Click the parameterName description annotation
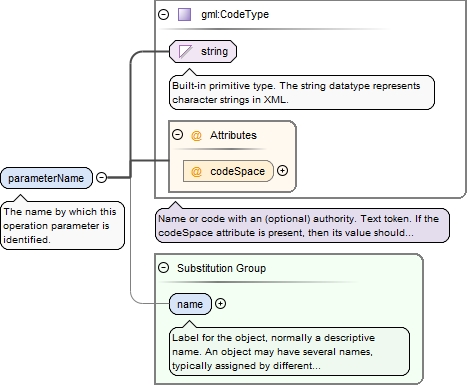Viewport: 468px width, 386px height. pyautogui.click(x=63, y=225)
